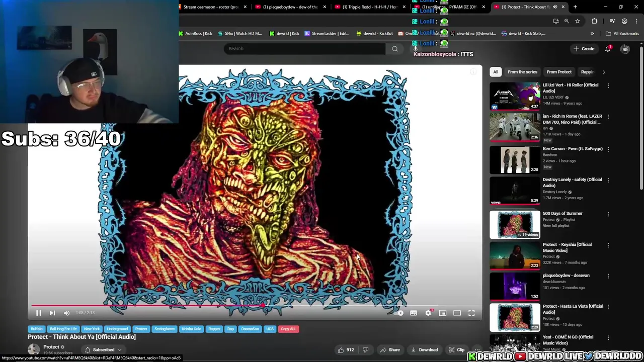Image resolution: width=644 pixels, height=362 pixels.
Task: Like the video with thumbs-up
Action: [x=346, y=350]
